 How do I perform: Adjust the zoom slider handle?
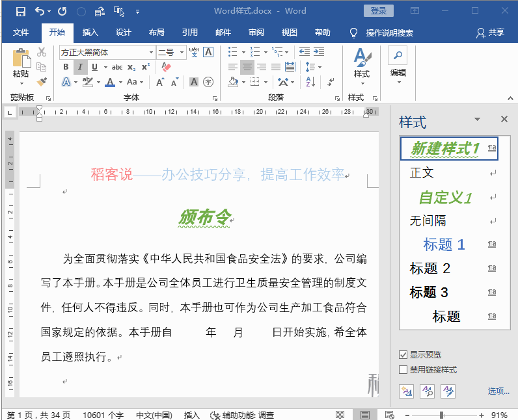pyautogui.click(x=441, y=415)
